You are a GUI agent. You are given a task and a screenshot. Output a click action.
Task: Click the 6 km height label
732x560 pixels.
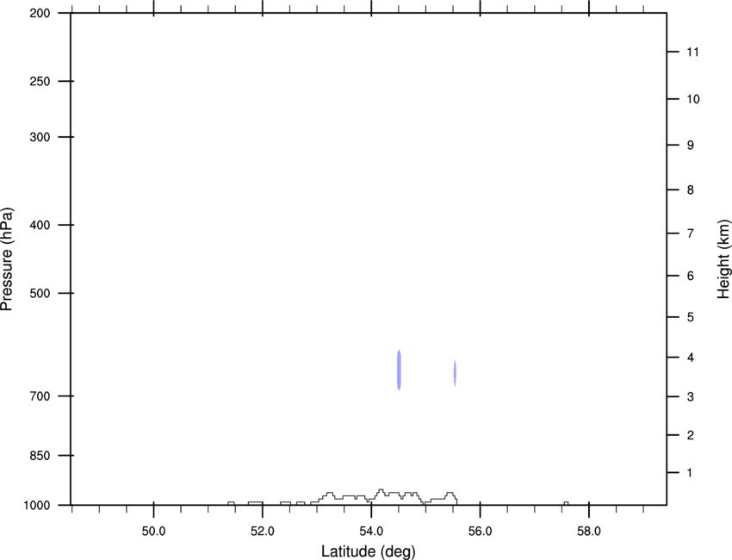[x=691, y=276]
